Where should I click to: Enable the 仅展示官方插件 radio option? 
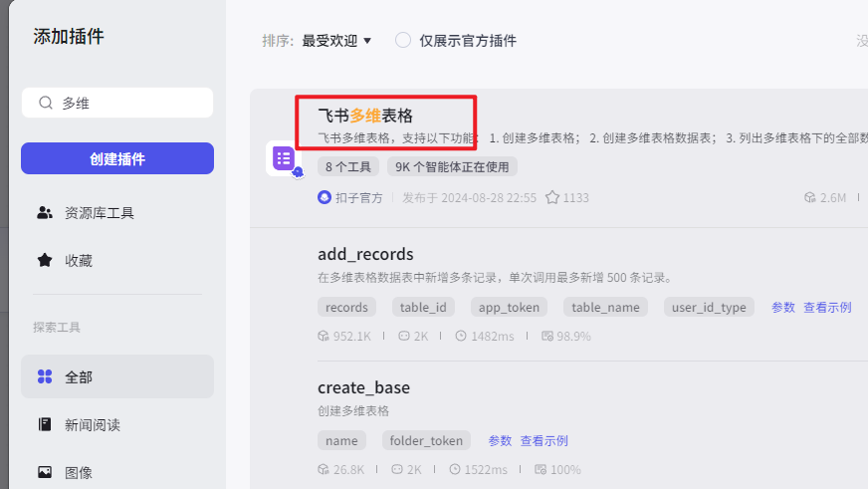click(x=403, y=41)
